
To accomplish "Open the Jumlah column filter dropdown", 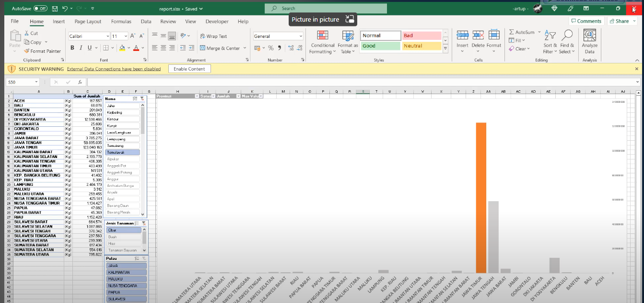I will [x=238, y=96].
